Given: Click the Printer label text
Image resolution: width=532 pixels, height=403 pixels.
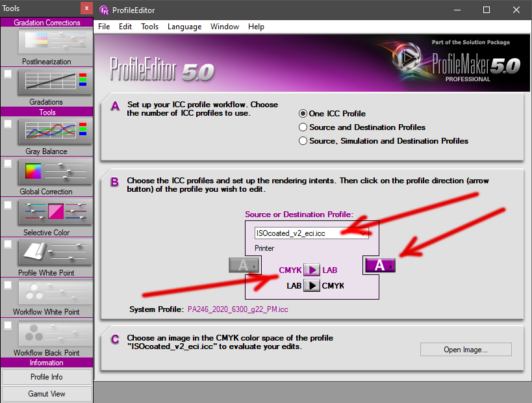Looking at the screenshot, I should (x=264, y=248).
